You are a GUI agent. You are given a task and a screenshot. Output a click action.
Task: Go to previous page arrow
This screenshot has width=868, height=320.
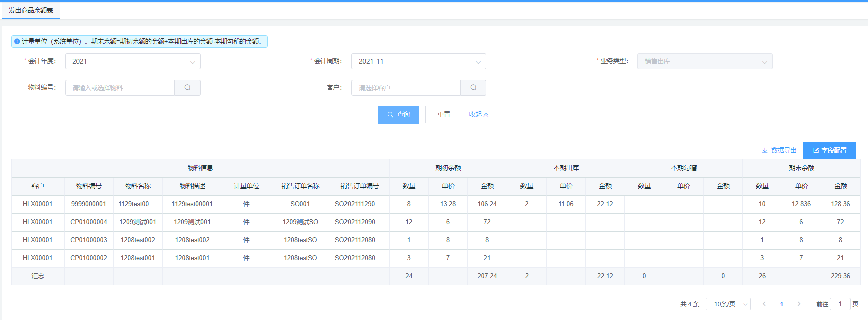coord(764,304)
